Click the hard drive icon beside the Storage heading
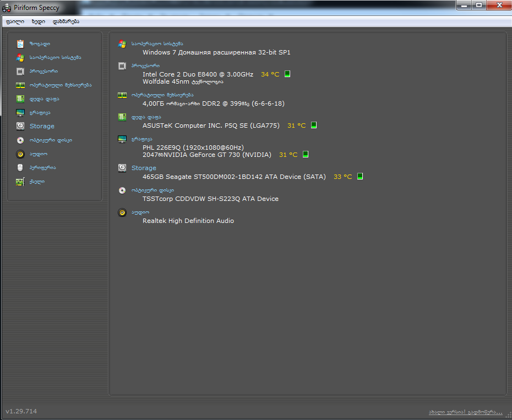This screenshot has height=420, width=512. [122, 168]
